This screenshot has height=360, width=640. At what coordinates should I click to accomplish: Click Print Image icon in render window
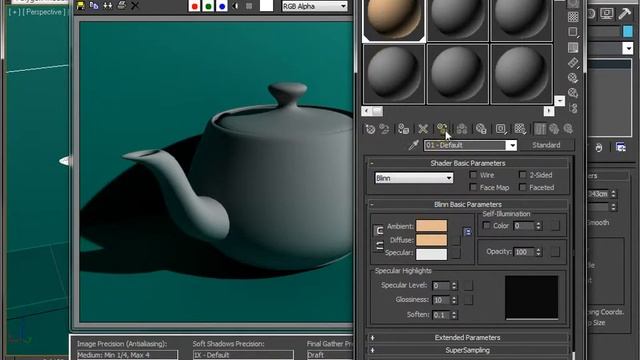coord(121,5)
